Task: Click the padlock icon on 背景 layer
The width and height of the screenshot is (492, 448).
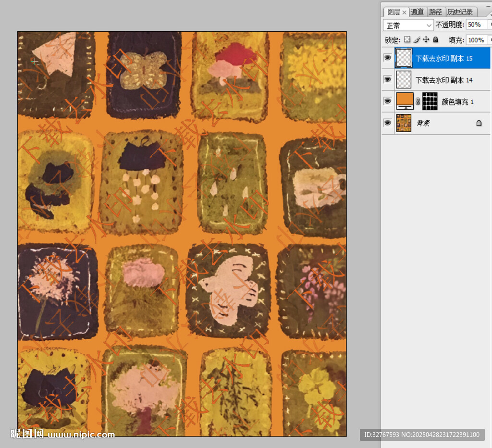Action: click(x=479, y=123)
